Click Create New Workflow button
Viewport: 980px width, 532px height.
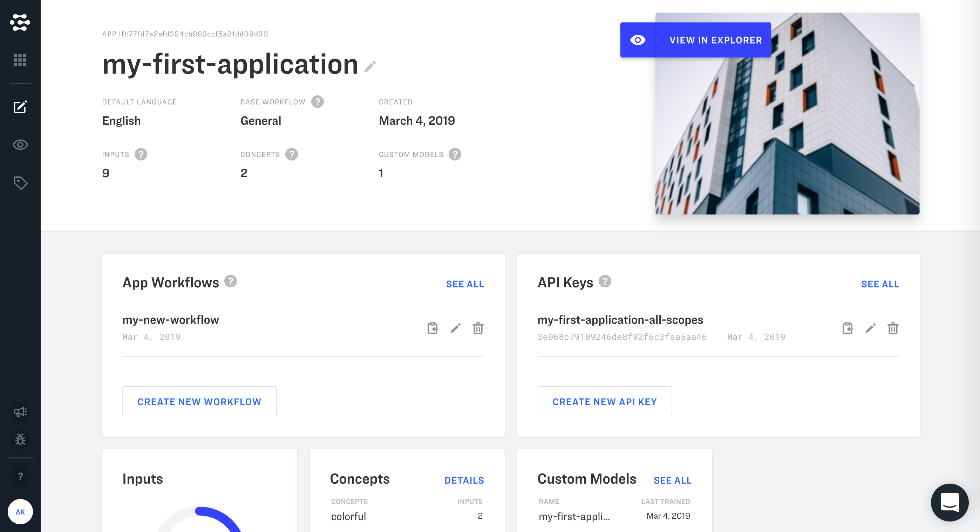tap(199, 402)
